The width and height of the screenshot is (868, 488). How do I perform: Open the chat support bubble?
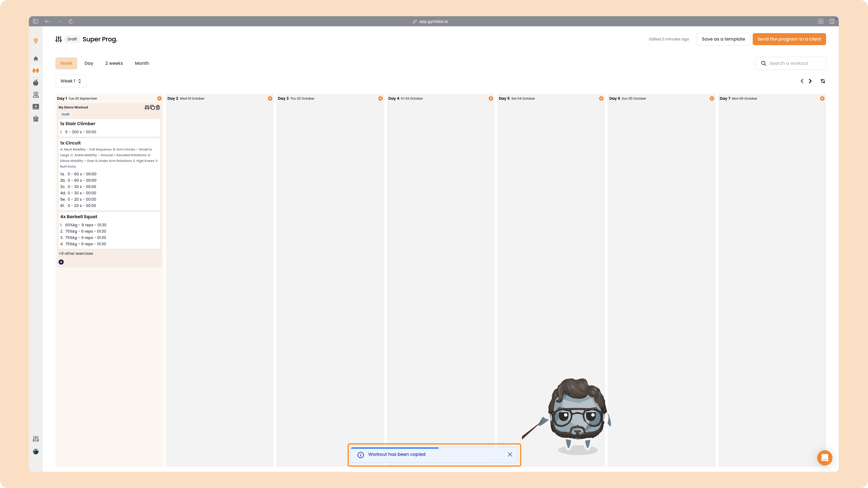point(825,458)
